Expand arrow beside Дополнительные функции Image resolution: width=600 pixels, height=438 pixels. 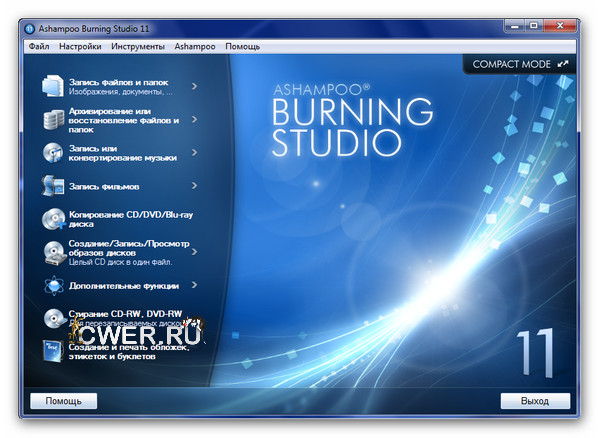pyautogui.click(x=194, y=285)
